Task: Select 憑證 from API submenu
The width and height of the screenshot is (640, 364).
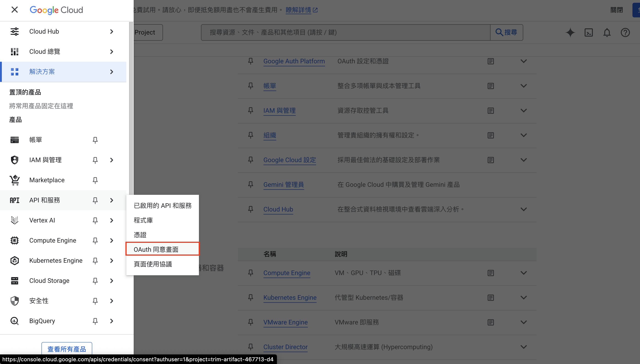Action: [x=140, y=235]
